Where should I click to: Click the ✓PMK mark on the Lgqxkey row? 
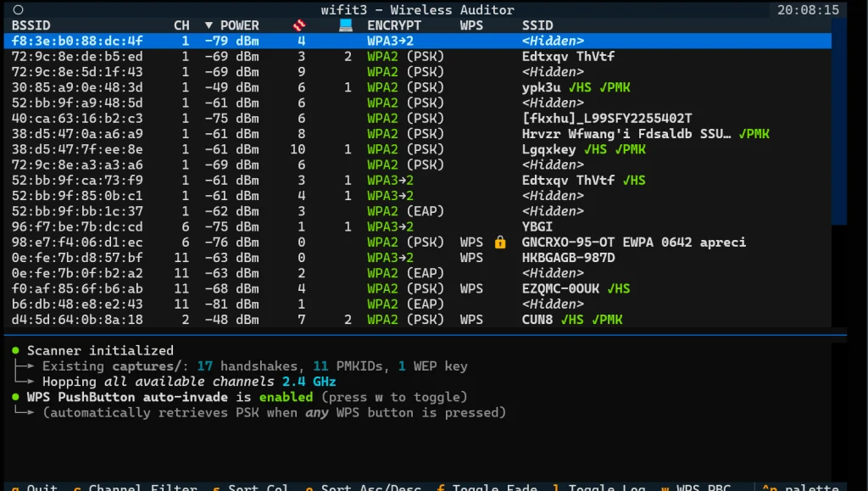coord(630,149)
